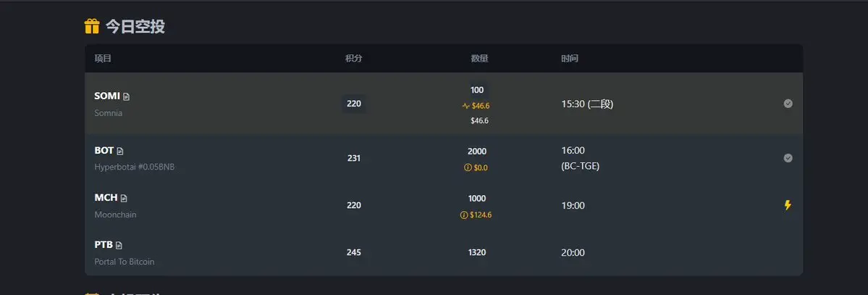Select the 积分 column header
Image resolution: width=868 pixels, height=295 pixels.
pos(354,58)
